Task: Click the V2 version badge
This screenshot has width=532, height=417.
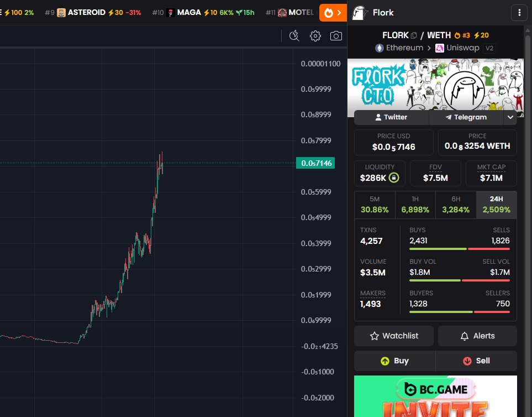Action: [x=489, y=48]
